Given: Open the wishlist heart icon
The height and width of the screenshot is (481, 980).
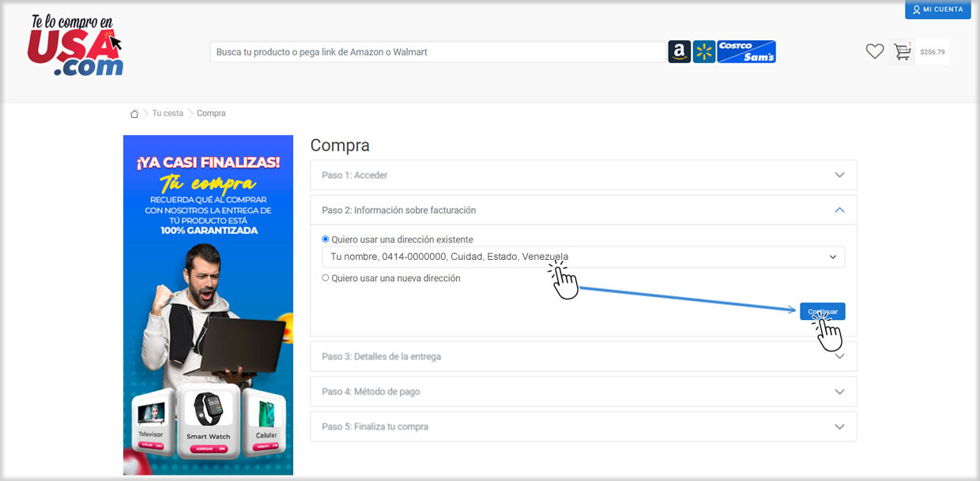Looking at the screenshot, I should pos(874,51).
